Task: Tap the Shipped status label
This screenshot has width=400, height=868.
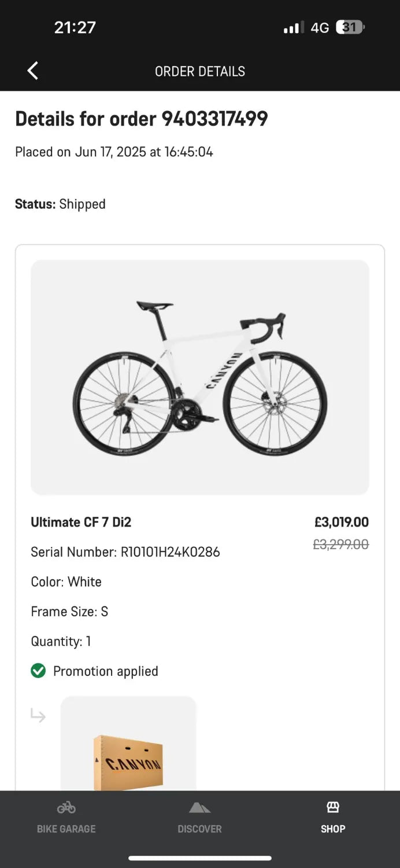Action: [83, 204]
